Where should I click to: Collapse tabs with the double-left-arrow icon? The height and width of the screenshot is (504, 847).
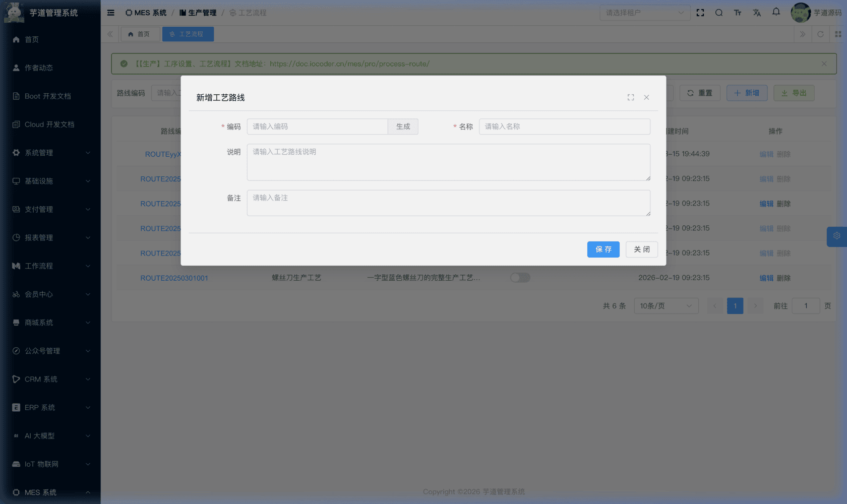tap(110, 34)
